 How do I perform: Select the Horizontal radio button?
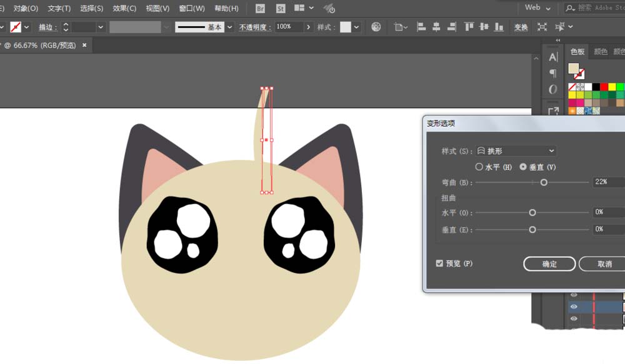coord(479,167)
